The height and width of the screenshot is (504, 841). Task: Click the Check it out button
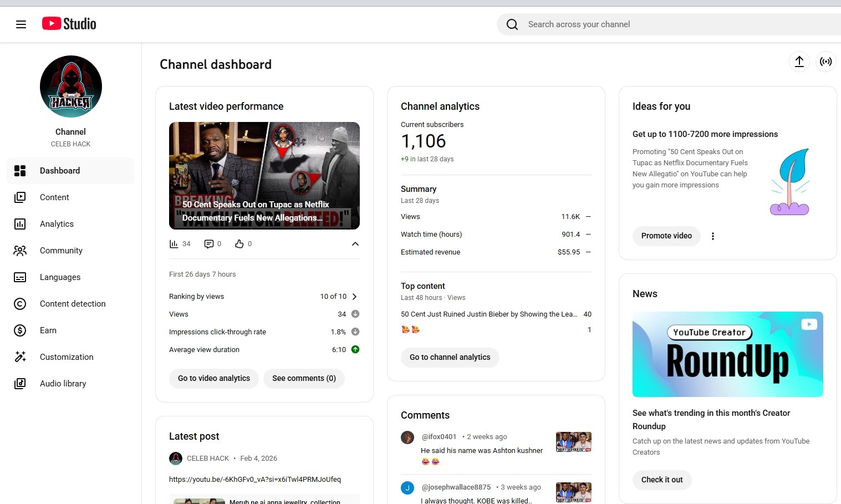pos(662,480)
